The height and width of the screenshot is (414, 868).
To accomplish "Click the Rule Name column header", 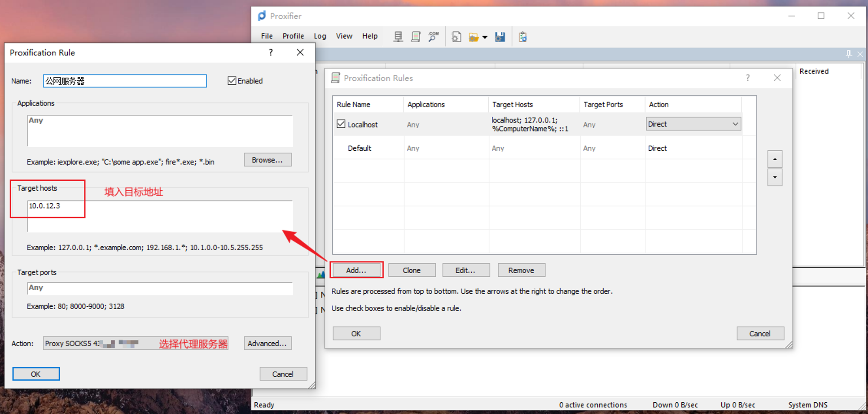I will (x=368, y=104).
